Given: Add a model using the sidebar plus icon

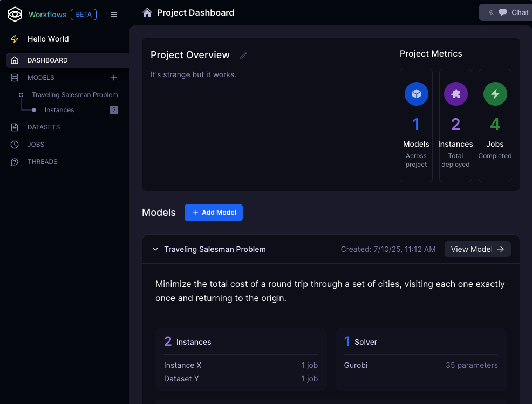Looking at the screenshot, I should point(114,78).
